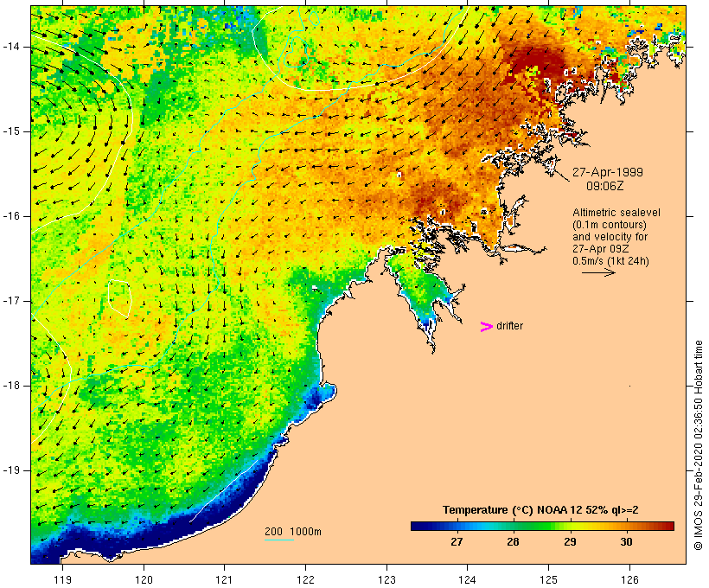The height and width of the screenshot is (588, 709).
Task: Click longitude axis label 122
Action: click(x=306, y=579)
